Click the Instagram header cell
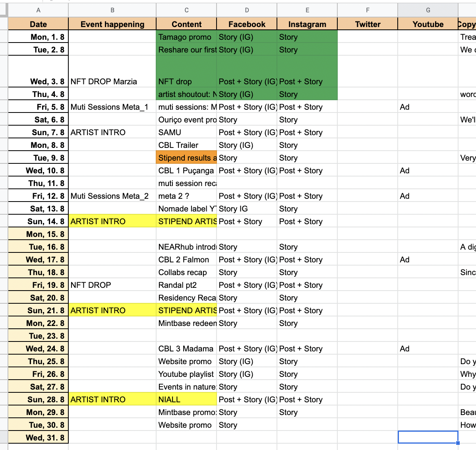 click(x=307, y=24)
